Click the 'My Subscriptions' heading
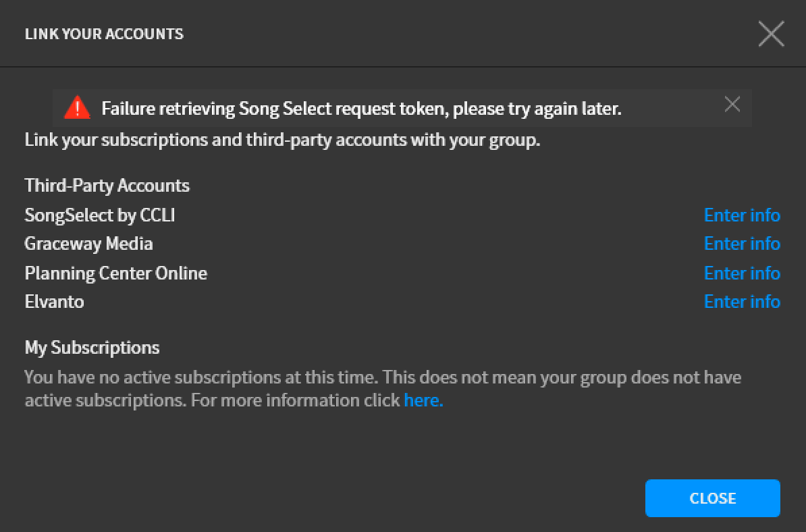The image size is (806, 532). point(92,348)
